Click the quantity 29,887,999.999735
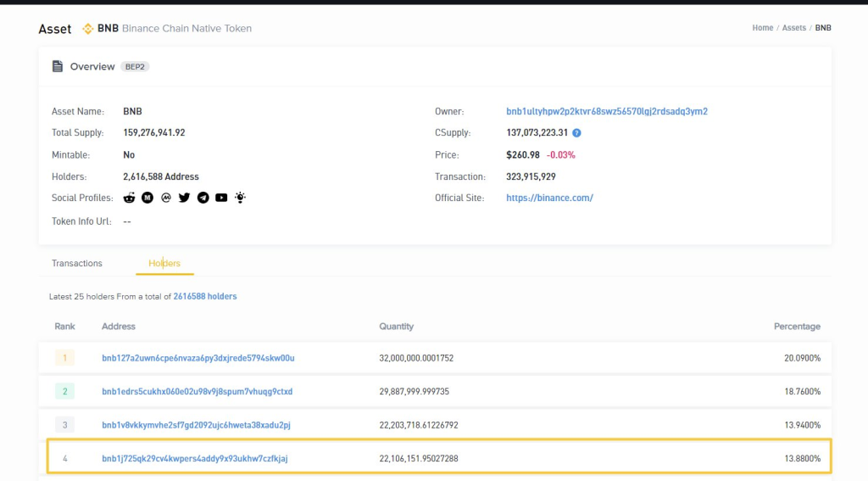Image resolution: width=868 pixels, height=481 pixels. (x=414, y=391)
